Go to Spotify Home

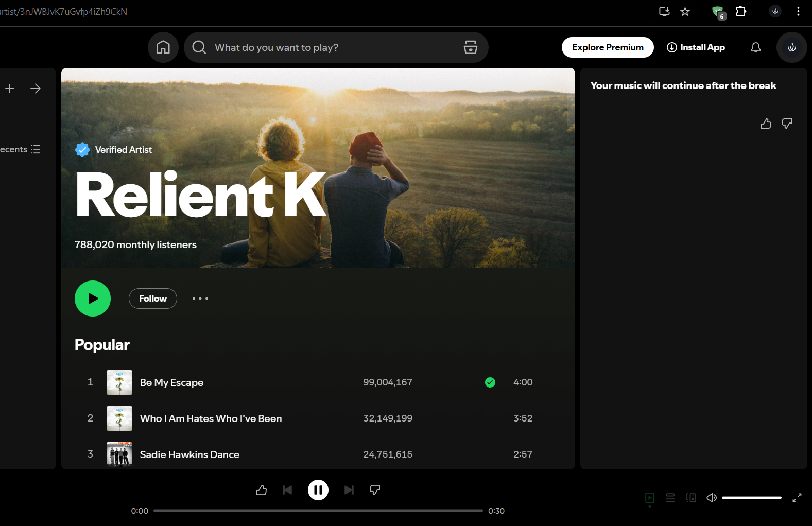click(x=163, y=47)
